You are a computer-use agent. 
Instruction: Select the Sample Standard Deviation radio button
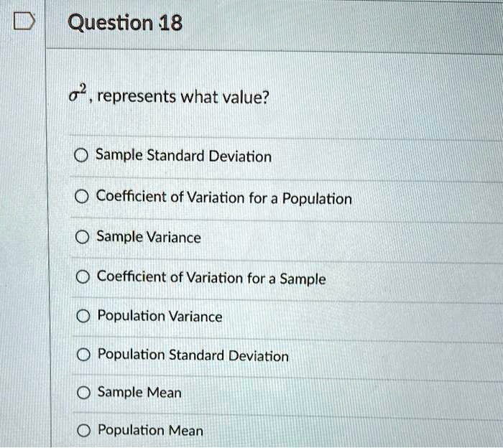pyautogui.click(x=81, y=156)
